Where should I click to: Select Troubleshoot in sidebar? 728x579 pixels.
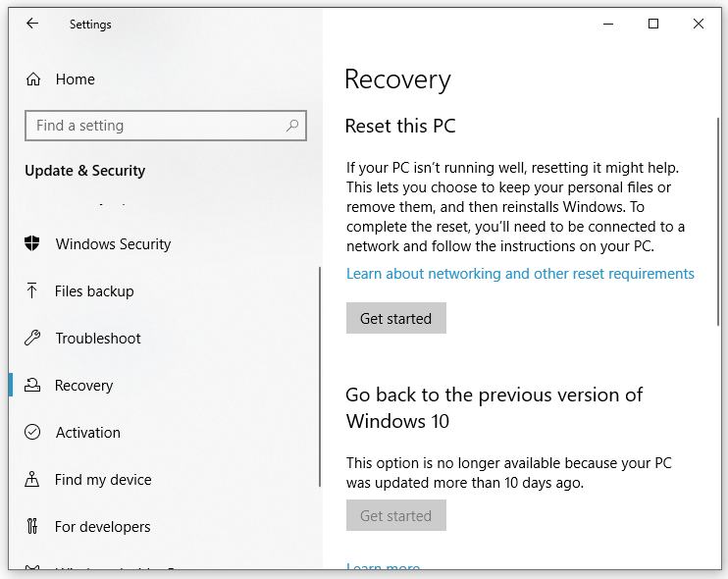point(98,338)
